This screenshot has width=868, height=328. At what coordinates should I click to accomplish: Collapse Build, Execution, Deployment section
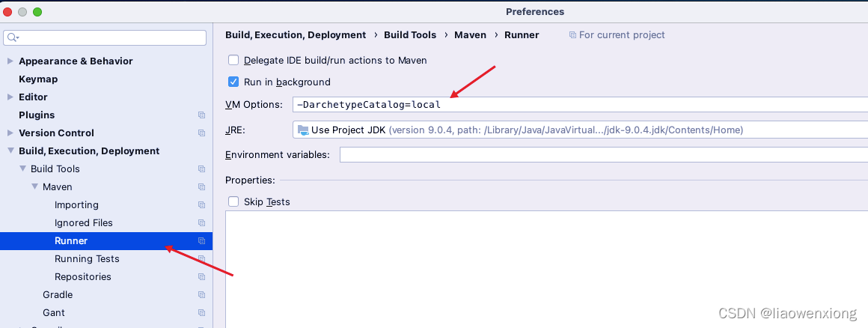pyautogui.click(x=10, y=151)
